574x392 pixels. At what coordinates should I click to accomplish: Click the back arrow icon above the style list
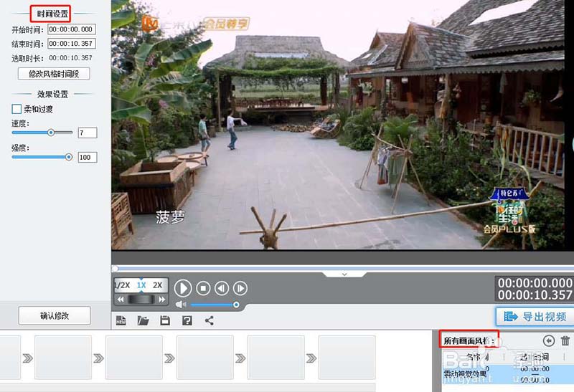[549, 342]
